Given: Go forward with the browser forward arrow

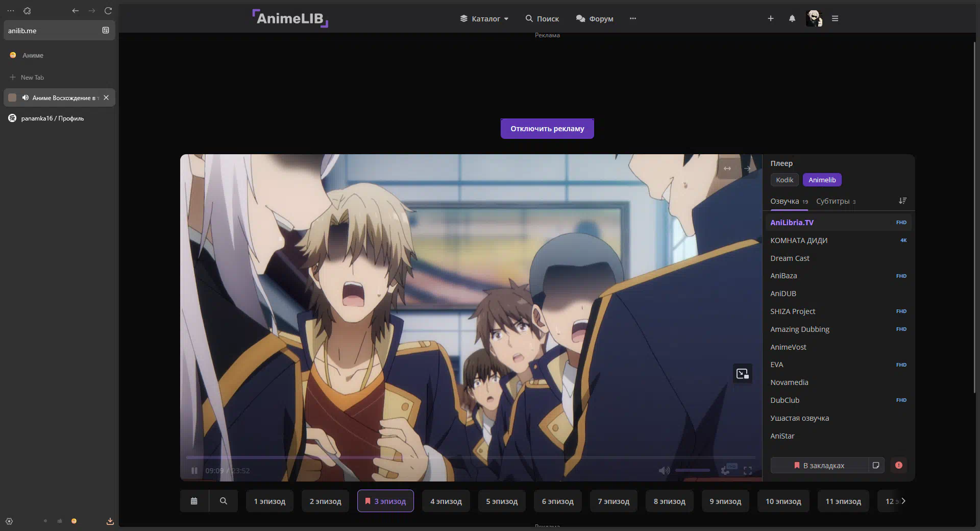Looking at the screenshot, I should [x=92, y=11].
